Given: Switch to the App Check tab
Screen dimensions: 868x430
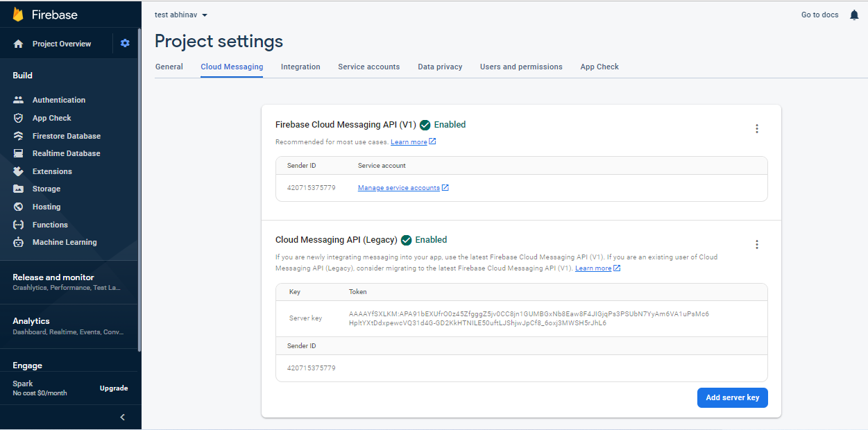Looking at the screenshot, I should (x=599, y=67).
